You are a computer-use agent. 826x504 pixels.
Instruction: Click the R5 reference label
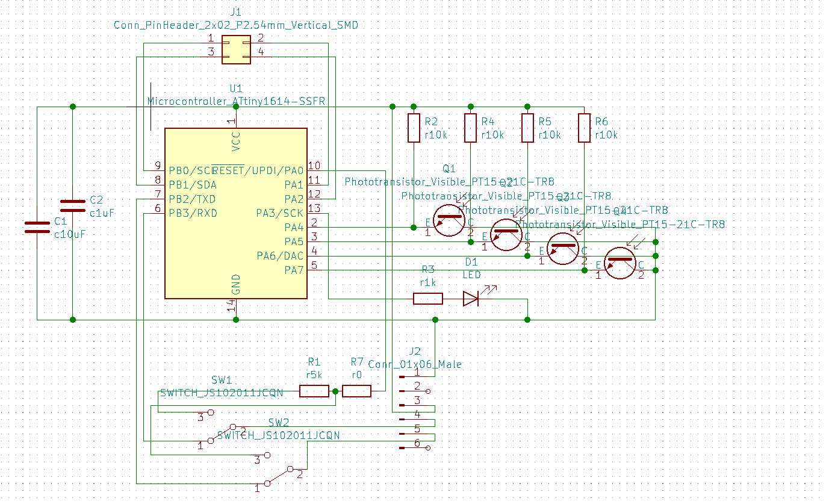click(545, 122)
